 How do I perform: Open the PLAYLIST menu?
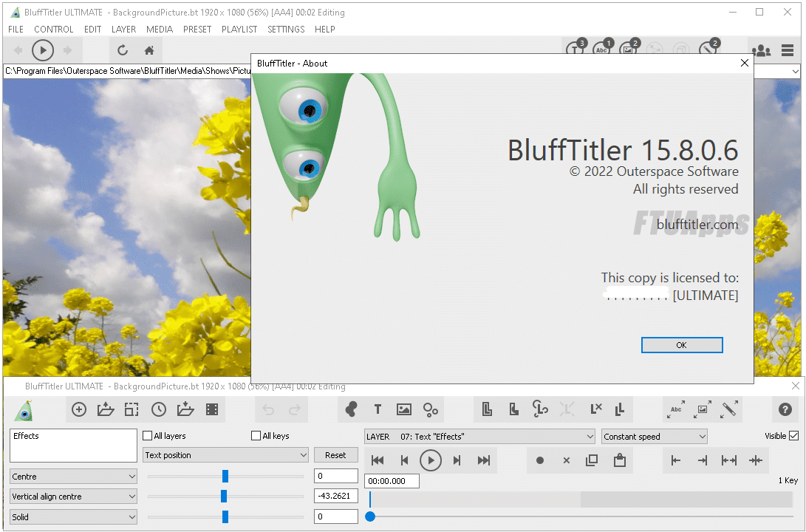239,30
